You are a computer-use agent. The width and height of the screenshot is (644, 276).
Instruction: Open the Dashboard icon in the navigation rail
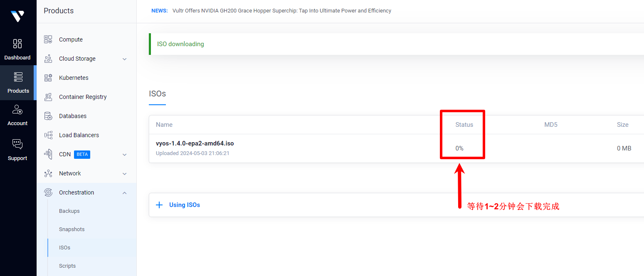(x=17, y=44)
